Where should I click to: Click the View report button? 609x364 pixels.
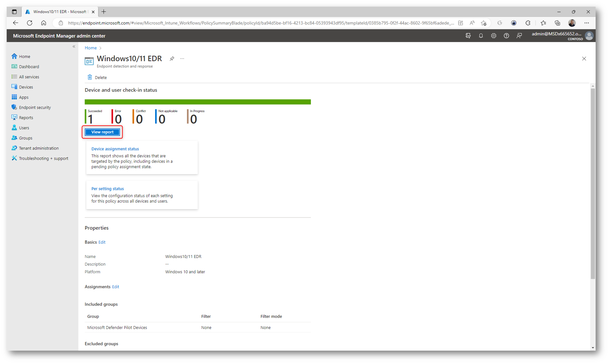click(x=102, y=132)
